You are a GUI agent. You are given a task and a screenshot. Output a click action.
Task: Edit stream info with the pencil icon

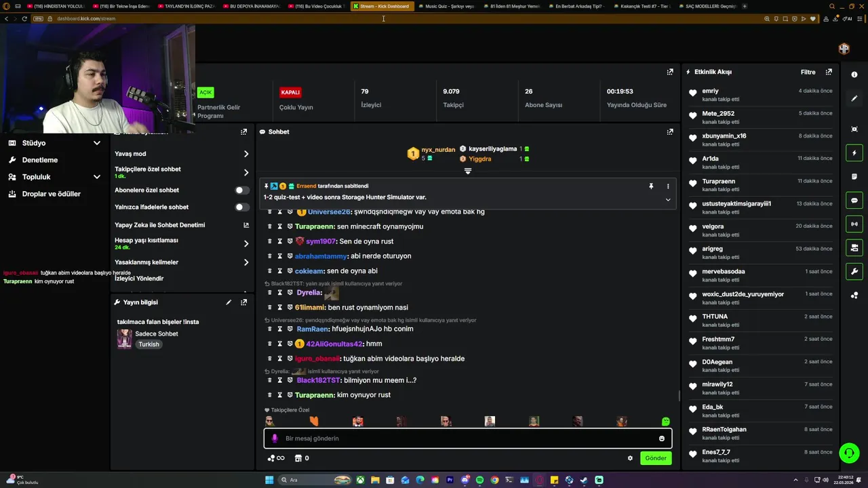pos(229,302)
